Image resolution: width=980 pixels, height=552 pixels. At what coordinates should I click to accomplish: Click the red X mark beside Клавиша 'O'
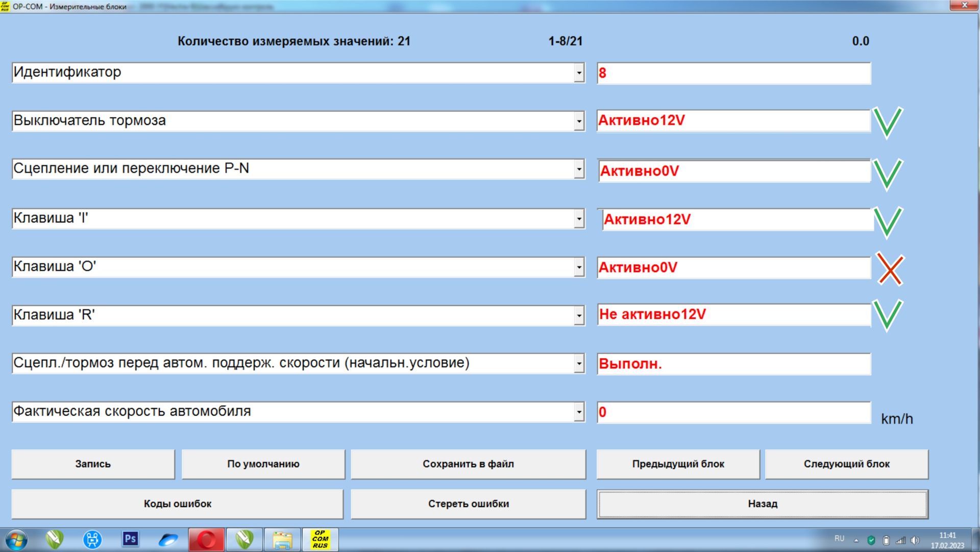[x=890, y=269]
